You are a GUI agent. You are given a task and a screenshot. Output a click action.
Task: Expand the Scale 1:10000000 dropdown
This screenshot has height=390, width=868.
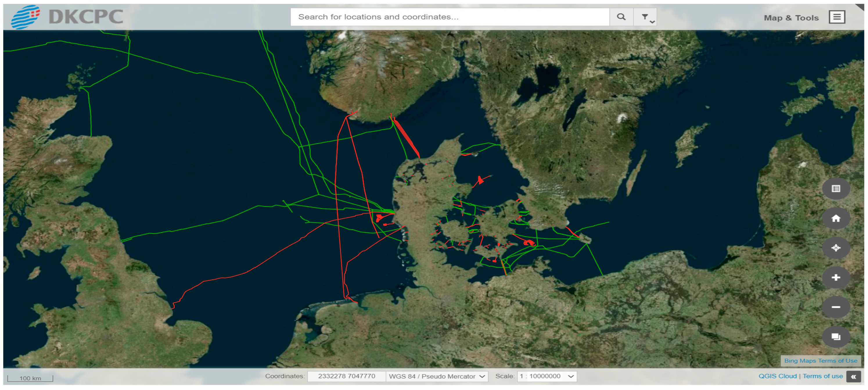coord(547,376)
